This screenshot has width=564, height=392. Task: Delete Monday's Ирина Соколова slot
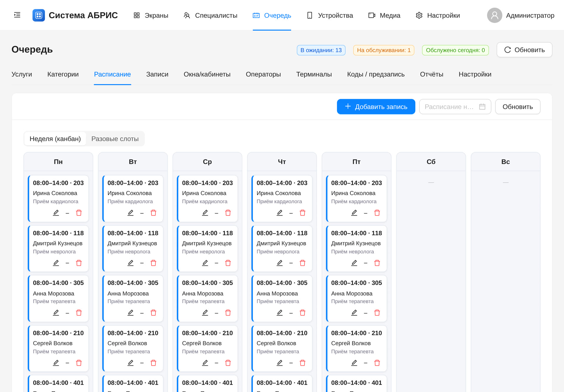point(79,213)
